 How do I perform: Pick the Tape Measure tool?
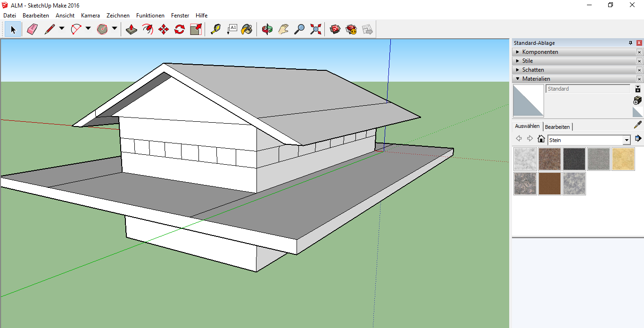[x=215, y=30]
